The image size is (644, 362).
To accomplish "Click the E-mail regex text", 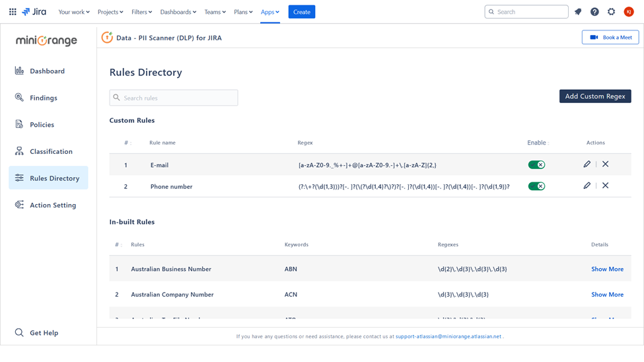I will (x=367, y=164).
